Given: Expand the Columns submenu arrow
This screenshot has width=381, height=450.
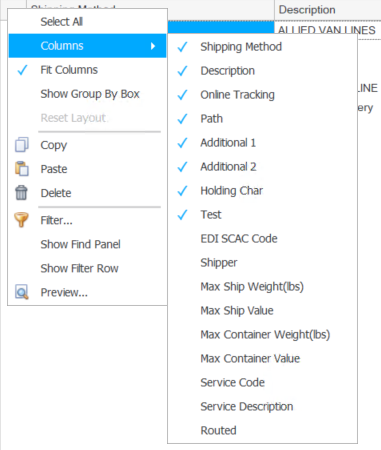Looking at the screenshot, I should tap(153, 46).
